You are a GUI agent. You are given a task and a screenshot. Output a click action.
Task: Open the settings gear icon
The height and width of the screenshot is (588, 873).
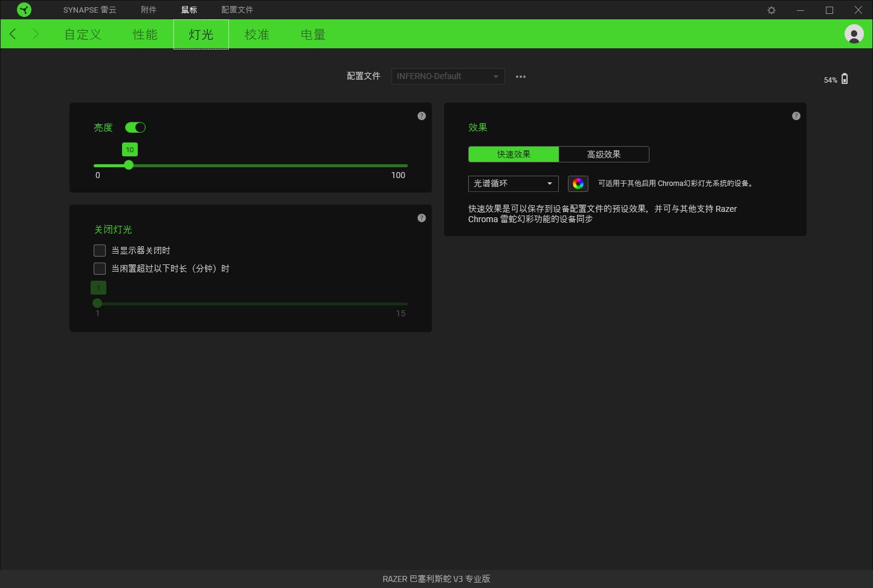click(x=772, y=10)
